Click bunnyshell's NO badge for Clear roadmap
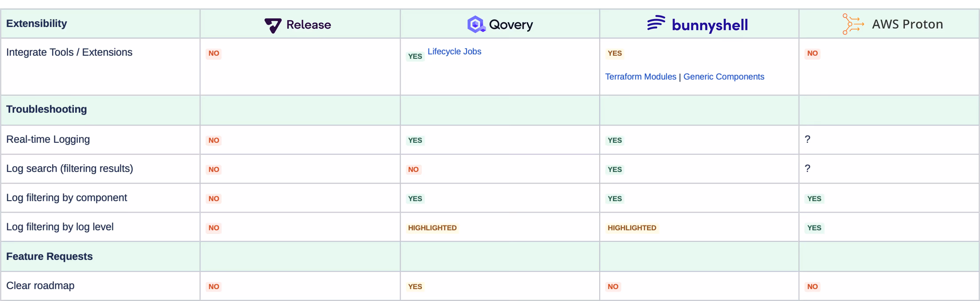980x301 pixels. [613, 287]
